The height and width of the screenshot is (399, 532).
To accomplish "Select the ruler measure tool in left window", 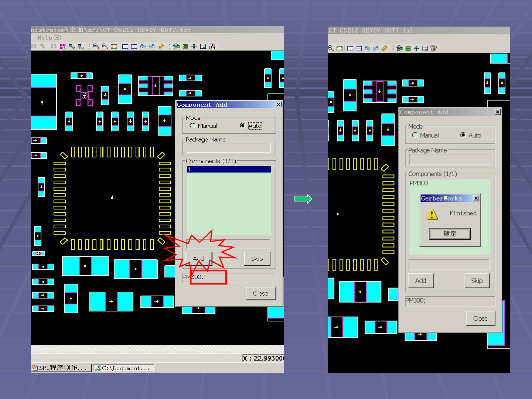I will 161,46.
